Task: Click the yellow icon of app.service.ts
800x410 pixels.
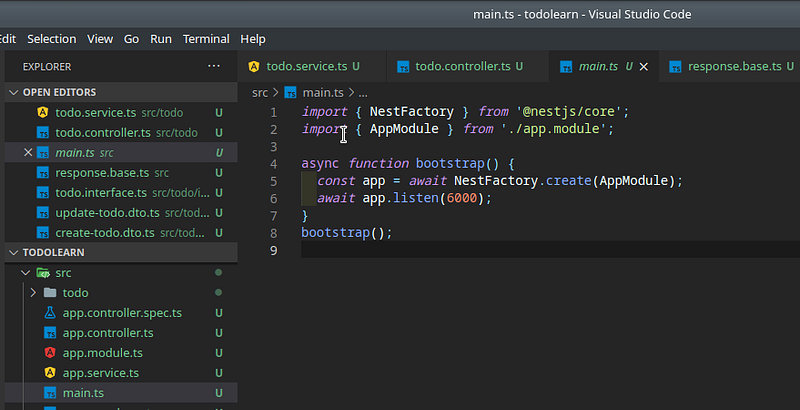Action: pyautogui.click(x=49, y=373)
